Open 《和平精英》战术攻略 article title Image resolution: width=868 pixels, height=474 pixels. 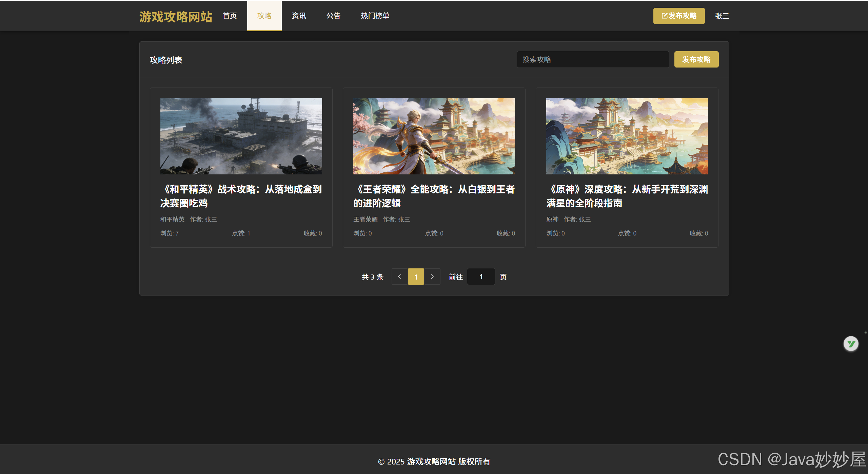coord(241,196)
